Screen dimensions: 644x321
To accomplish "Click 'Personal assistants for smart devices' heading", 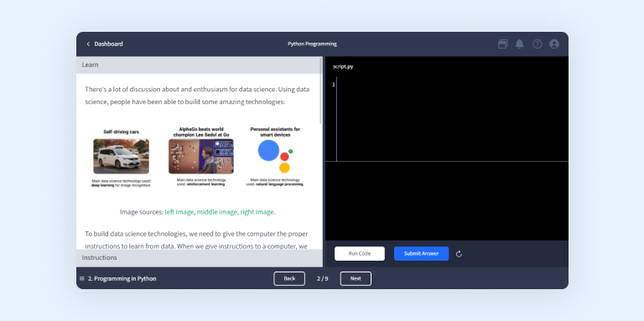I will point(275,132).
